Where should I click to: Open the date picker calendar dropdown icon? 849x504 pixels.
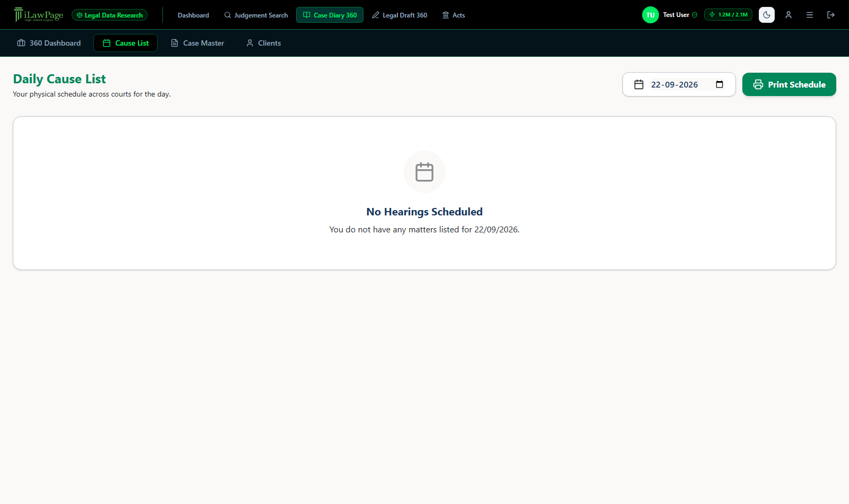point(720,84)
